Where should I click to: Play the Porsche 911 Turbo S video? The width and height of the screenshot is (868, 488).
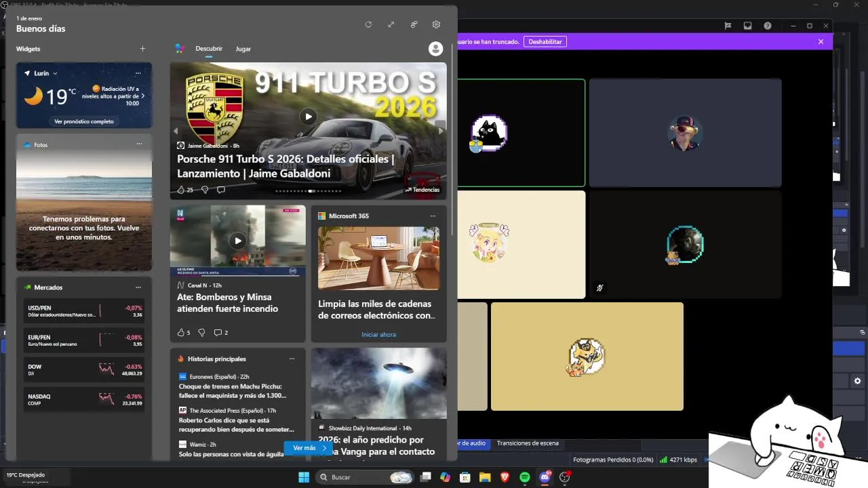pos(309,117)
